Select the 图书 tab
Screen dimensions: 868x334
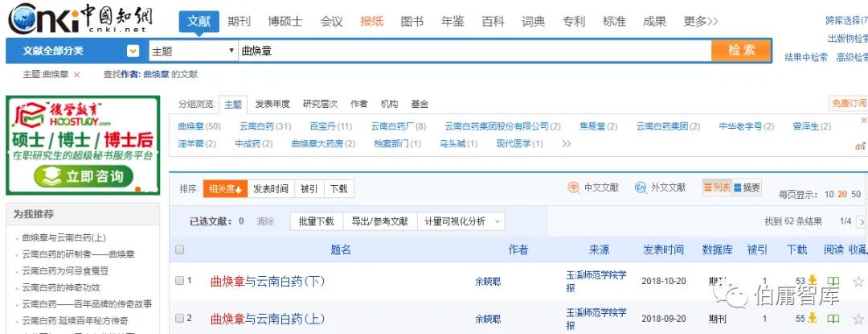click(x=411, y=22)
